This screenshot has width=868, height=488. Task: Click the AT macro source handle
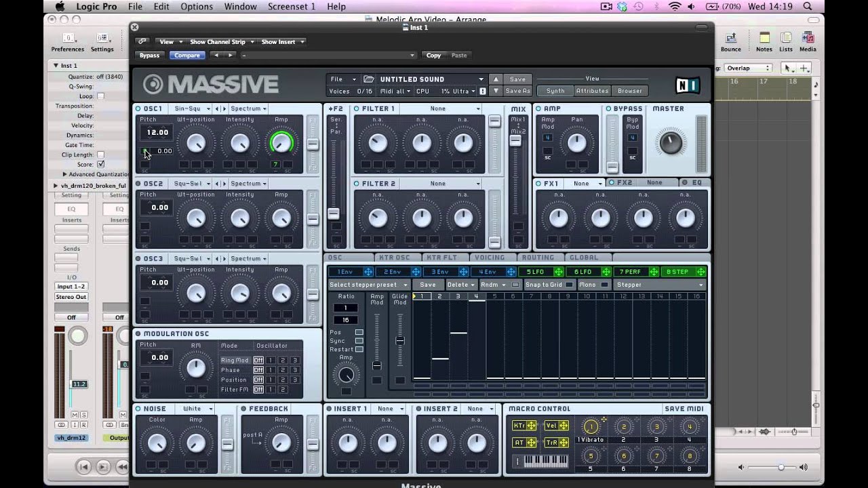pyautogui.click(x=532, y=443)
